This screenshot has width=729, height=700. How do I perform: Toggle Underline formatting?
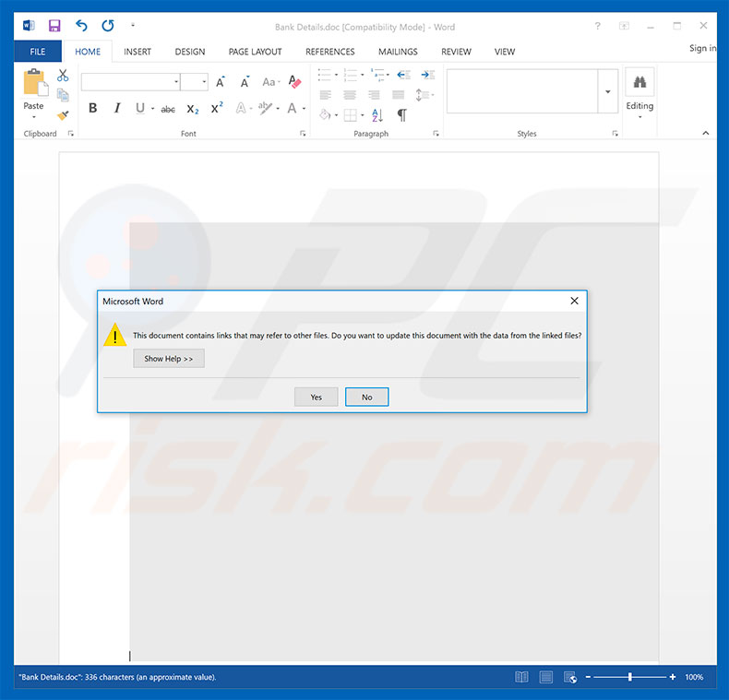click(x=140, y=108)
